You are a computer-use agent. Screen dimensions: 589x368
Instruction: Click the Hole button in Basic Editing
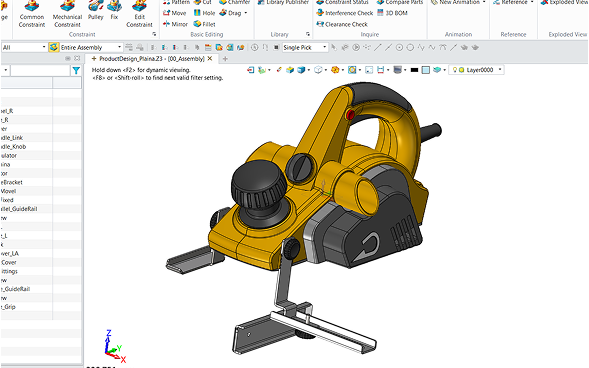pos(204,13)
